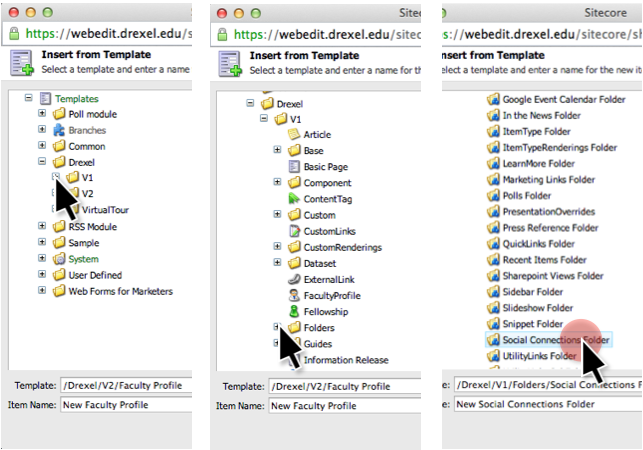
Task: Select the Guides folder
Action: pyautogui.click(x=318, y=344)
